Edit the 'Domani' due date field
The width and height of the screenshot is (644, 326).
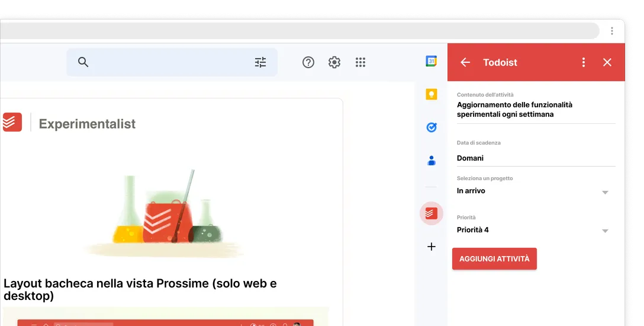536,158
